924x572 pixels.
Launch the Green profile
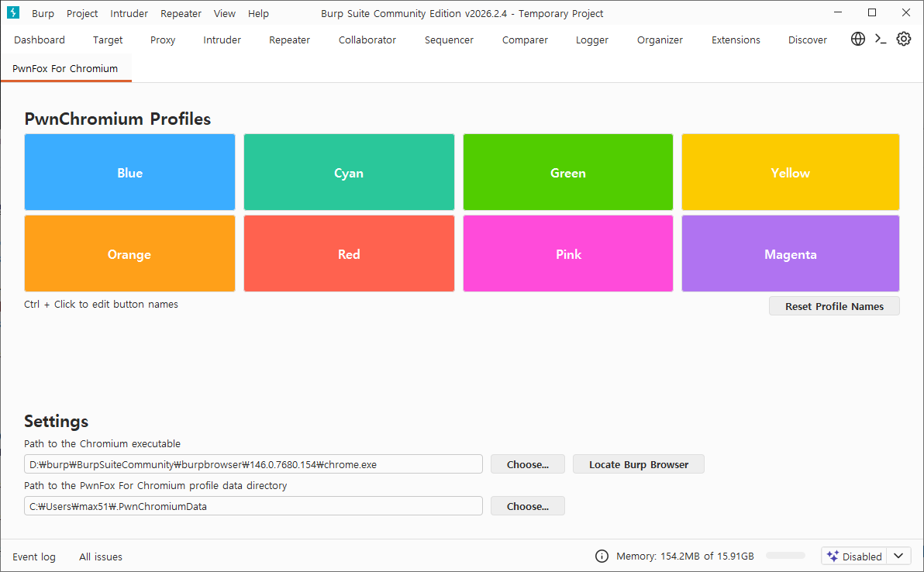point(568,172)
